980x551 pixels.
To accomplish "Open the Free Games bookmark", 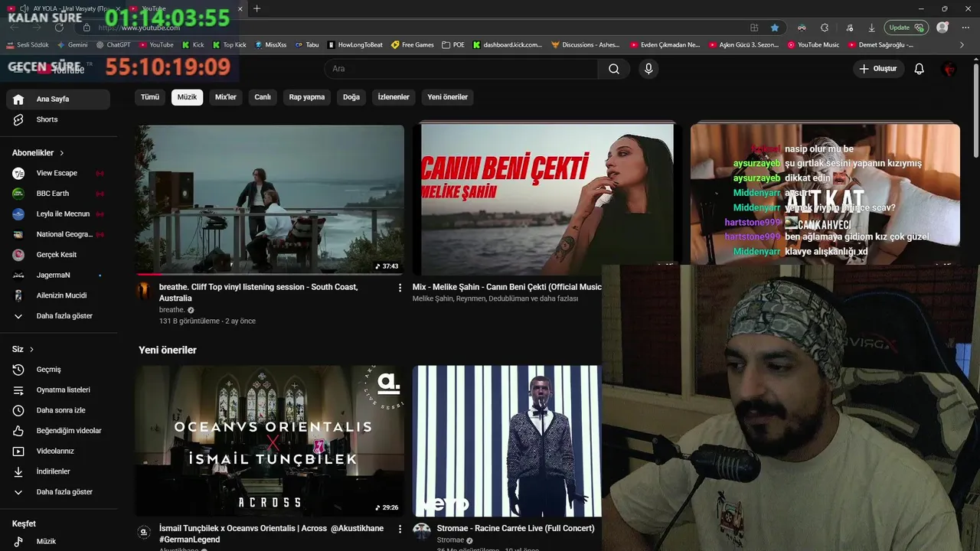I will click(413, 45).
